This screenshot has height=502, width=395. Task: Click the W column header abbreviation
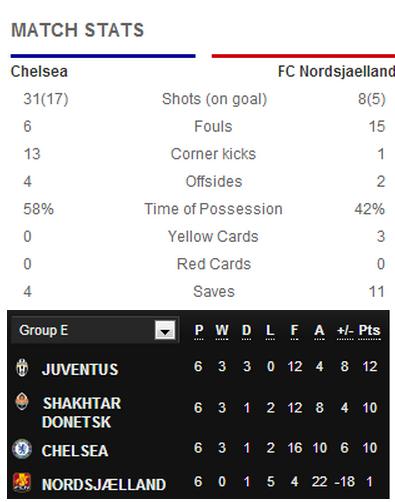click(x=222, y=331)
